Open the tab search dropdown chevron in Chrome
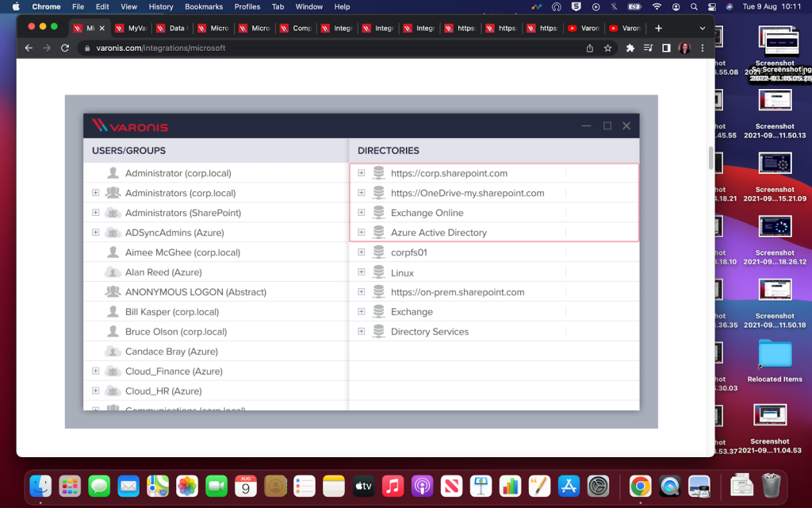This screenshot has width=812, height=508. click(x=703, y=29)
